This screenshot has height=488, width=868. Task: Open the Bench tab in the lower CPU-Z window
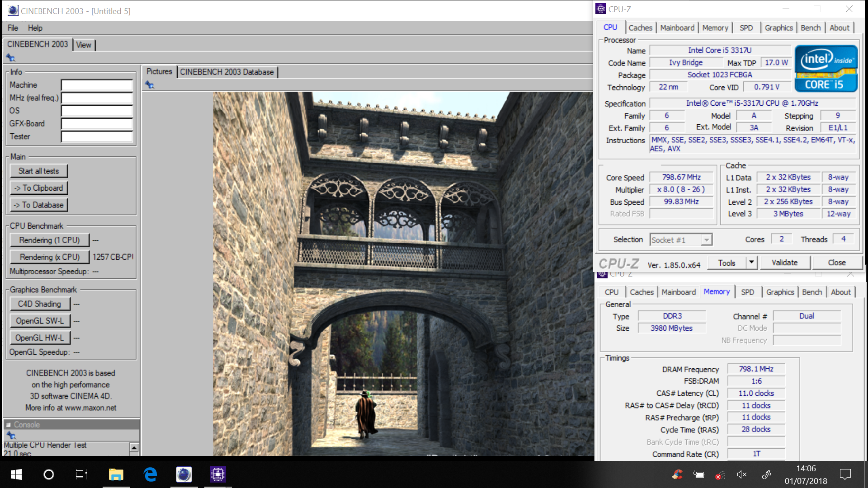[812, 292]
